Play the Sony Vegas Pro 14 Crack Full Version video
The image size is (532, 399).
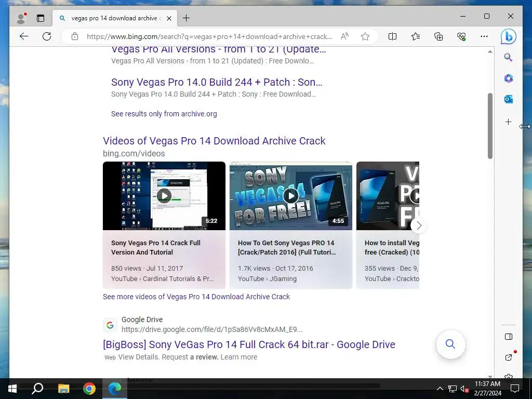pyautogui.click(x=164, y=196)
